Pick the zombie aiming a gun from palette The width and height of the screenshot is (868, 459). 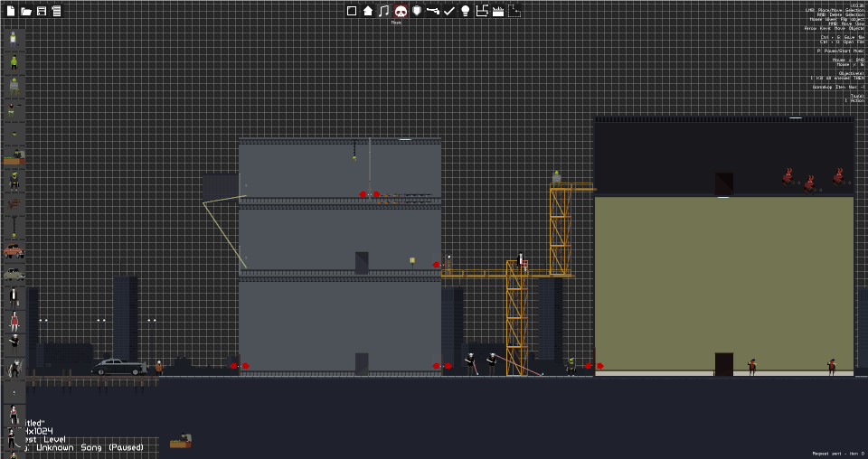pyautogui.click(x=14, y=110)
